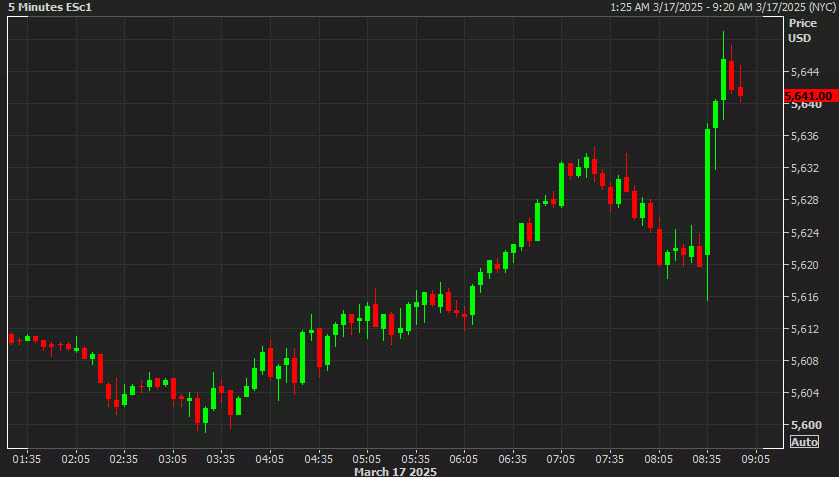839x477 pixels.
Task: Click the 05:35 time axis label
Action: click(415, 459)
